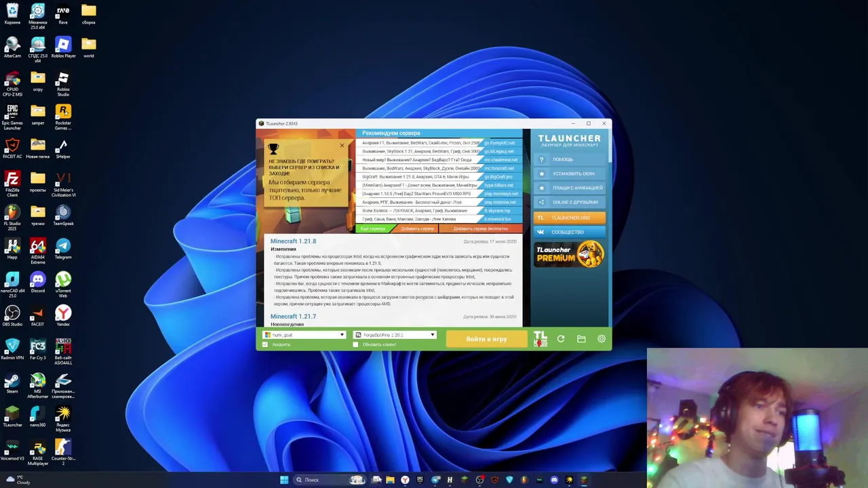Click the refresh icon in TLauncher
The height and width of the screenshot is (488, 868).
pyautogui.click(x=561, y=339)
